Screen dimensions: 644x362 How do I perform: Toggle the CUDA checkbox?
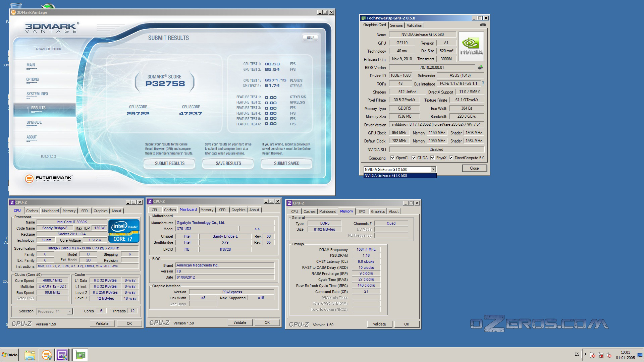click(414, 158)
